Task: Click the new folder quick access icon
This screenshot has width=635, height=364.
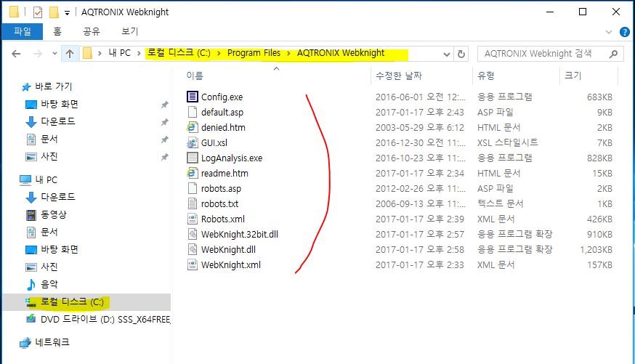Action: point(54,12)
